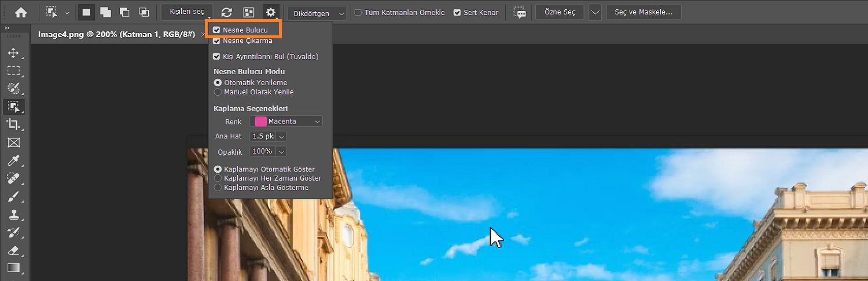The width and height of the screenshot is (868, 281).
Task: Open the Dikdörtgen mode dropdown
Action: (x=317, y=13)
